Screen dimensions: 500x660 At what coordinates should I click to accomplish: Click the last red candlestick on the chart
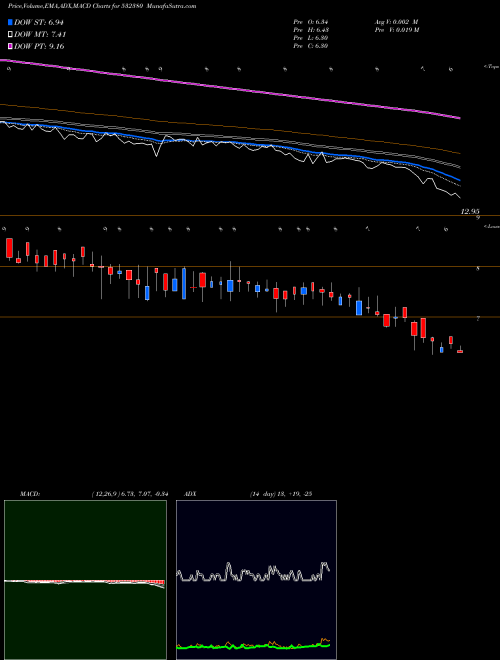[460, 351]
